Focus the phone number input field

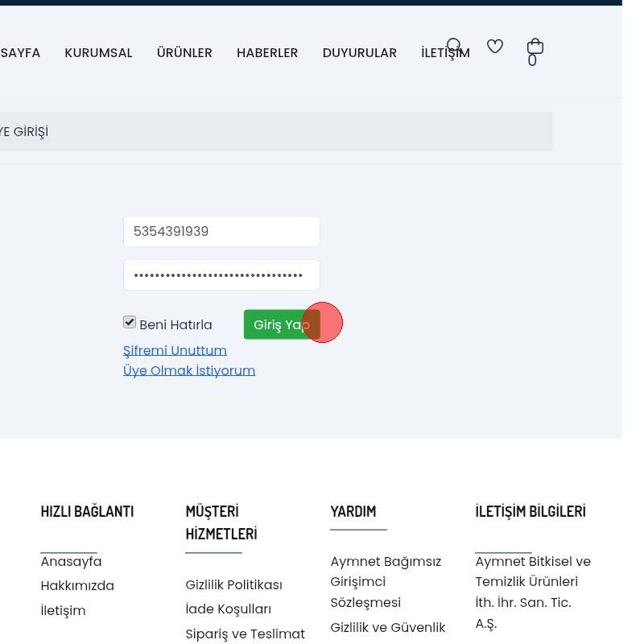(221, 232)
